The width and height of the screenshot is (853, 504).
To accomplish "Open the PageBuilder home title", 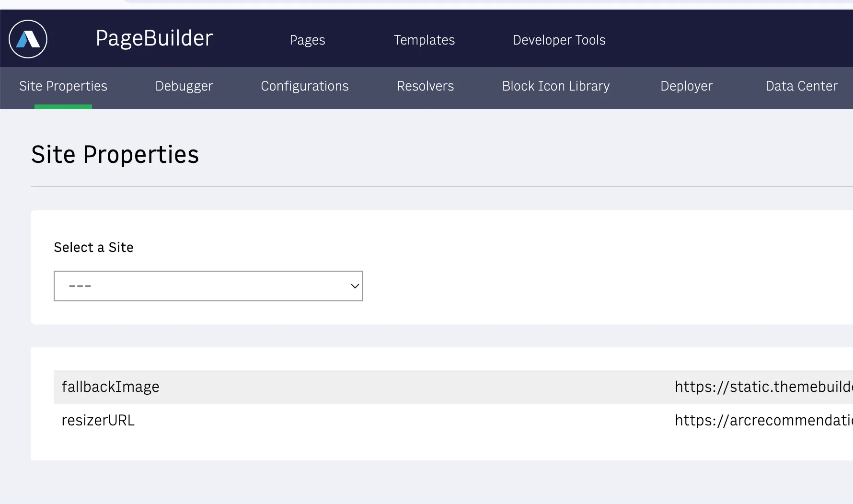I will [x=154, y=38].
